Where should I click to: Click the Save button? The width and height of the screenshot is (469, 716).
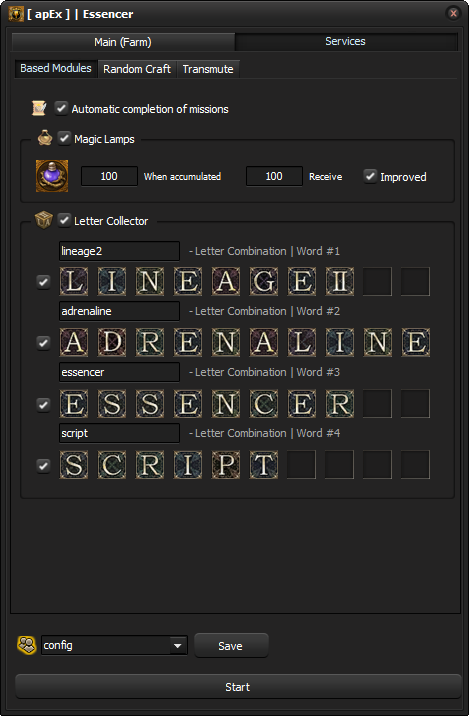tap(231, 646)
